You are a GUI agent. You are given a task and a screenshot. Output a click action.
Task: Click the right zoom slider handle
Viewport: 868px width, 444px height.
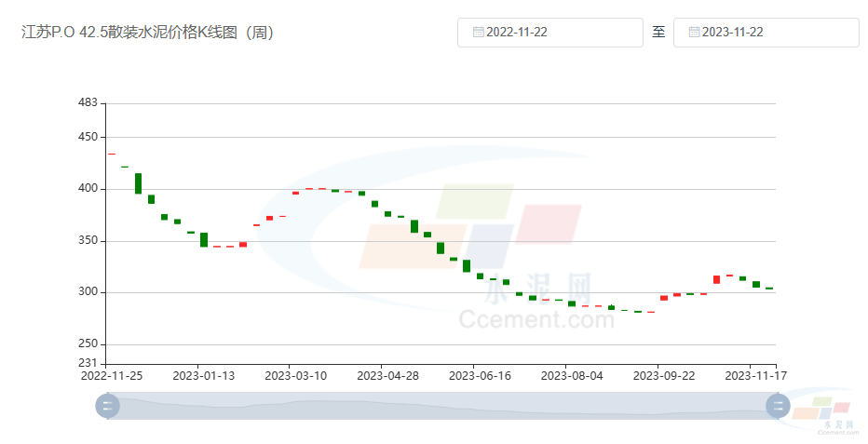[778, 406]
